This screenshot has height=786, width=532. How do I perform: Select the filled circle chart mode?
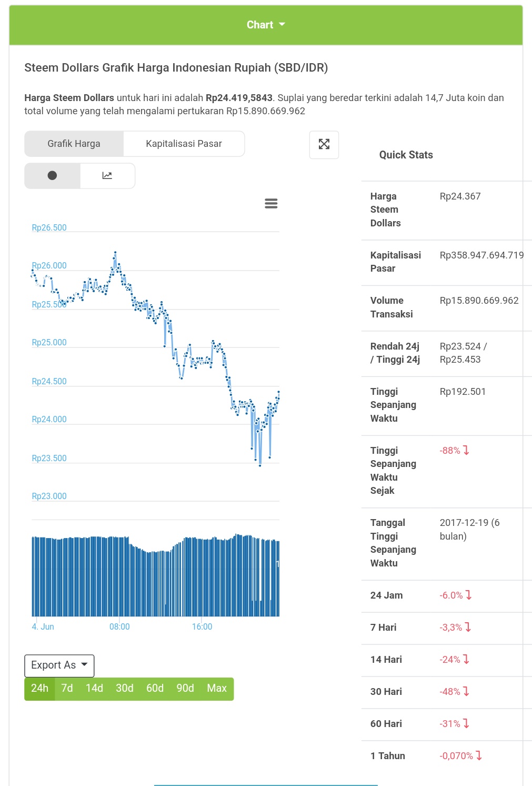click(x=52, y=176)
